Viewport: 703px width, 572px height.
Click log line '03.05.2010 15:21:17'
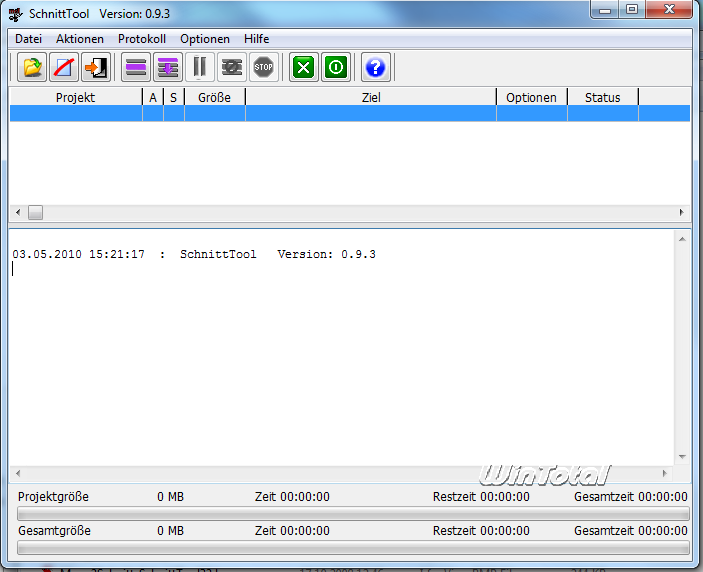pos(78,254)
